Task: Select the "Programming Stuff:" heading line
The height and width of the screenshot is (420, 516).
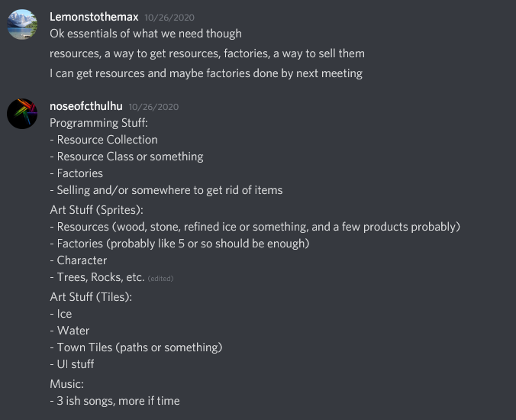Action: tap(98, 123)
